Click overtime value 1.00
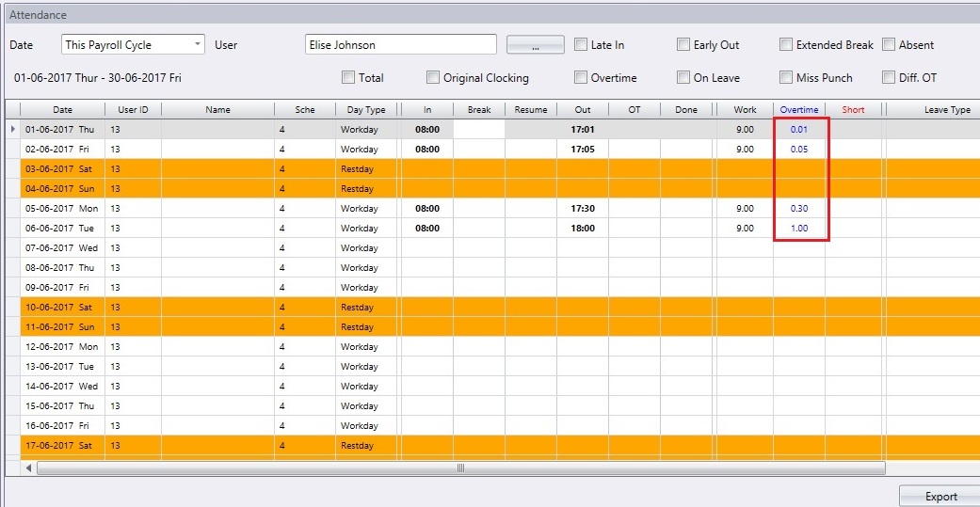The image size is (980, 507). point(799,229)
